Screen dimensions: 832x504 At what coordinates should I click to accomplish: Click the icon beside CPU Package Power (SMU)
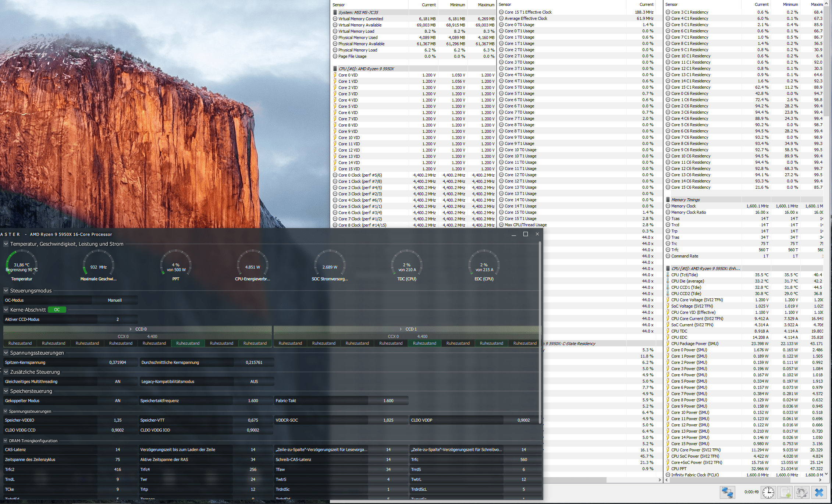[668, 344]
